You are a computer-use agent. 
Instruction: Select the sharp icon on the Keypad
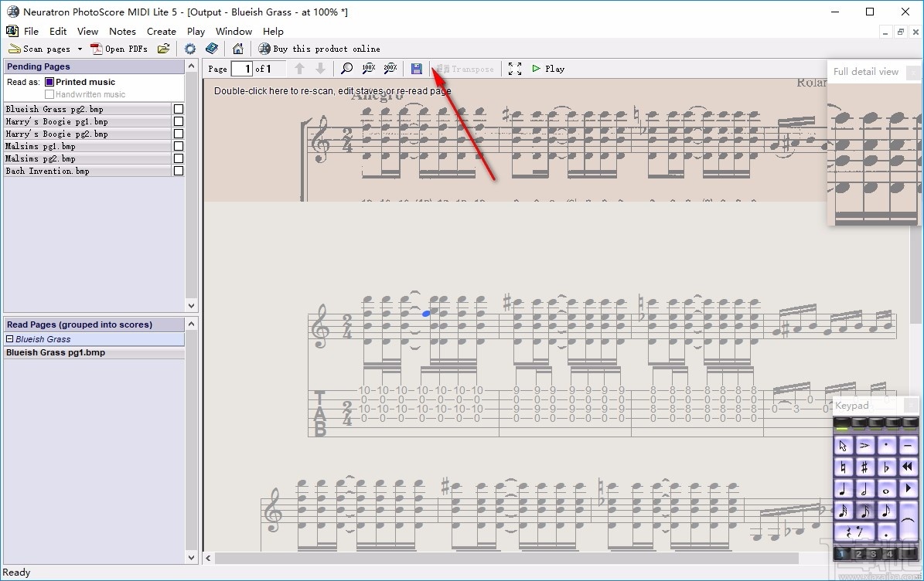coord(865,467)
